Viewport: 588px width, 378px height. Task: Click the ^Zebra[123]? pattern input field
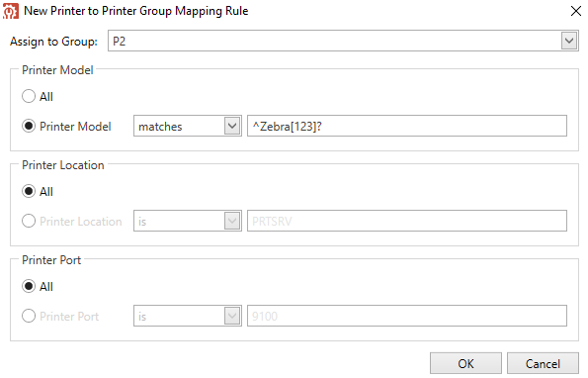[x=407, y=126]
